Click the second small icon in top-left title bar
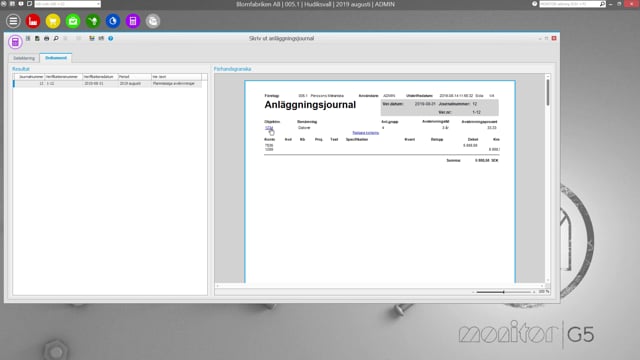 point(12,4)
